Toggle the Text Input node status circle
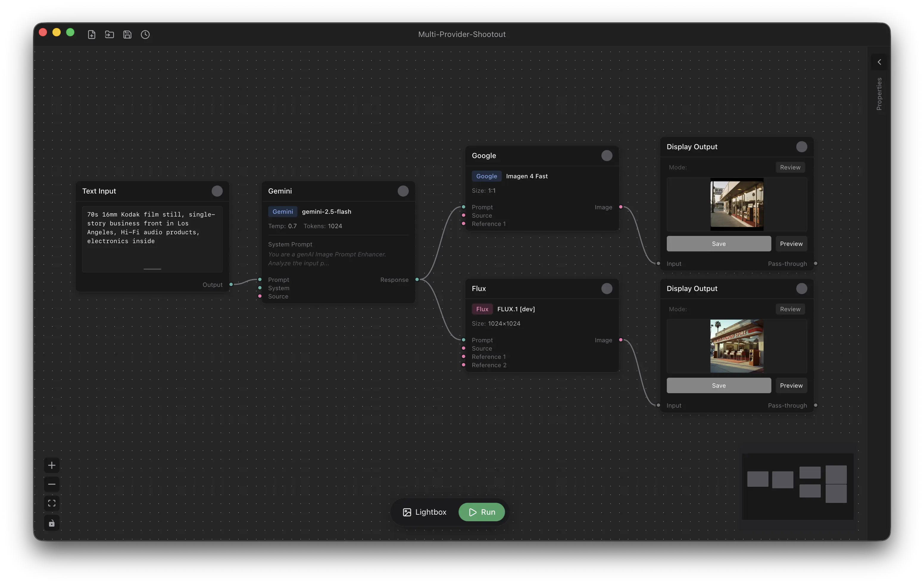 coord(217,191)
